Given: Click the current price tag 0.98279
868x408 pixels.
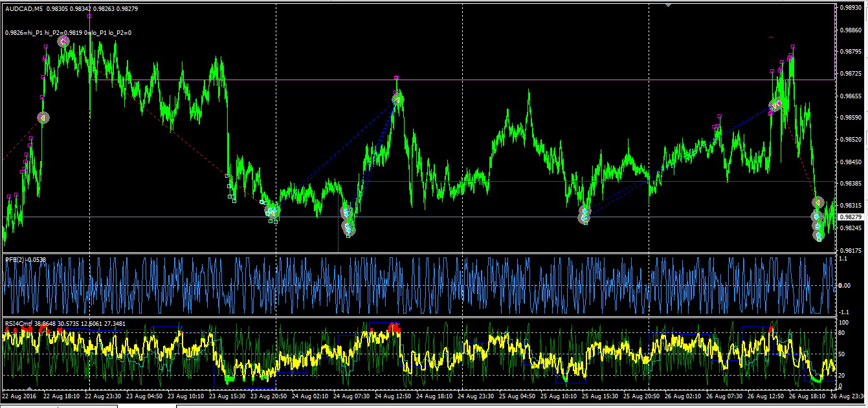Looking at the screenshot, I should [850, 217].
